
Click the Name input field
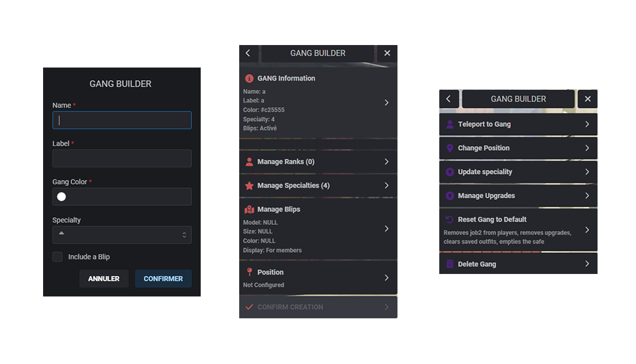click(x=122, y=120)
